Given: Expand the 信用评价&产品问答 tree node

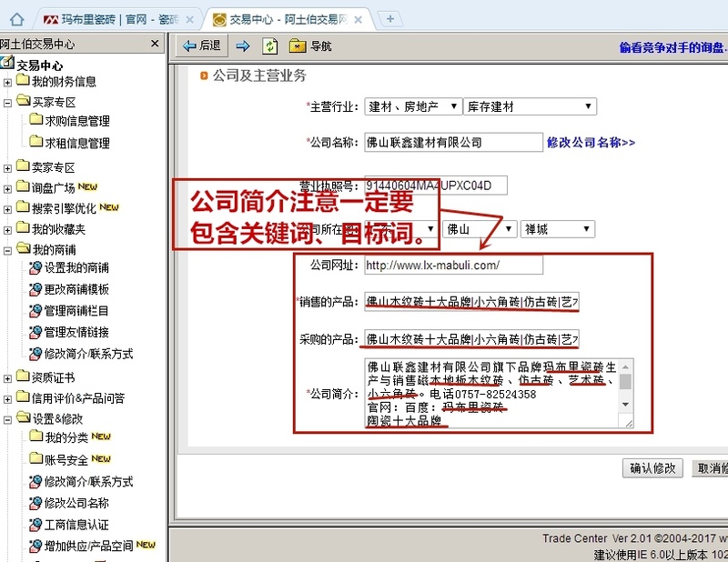Looking at the screenshot, I should tap(7, 399).
